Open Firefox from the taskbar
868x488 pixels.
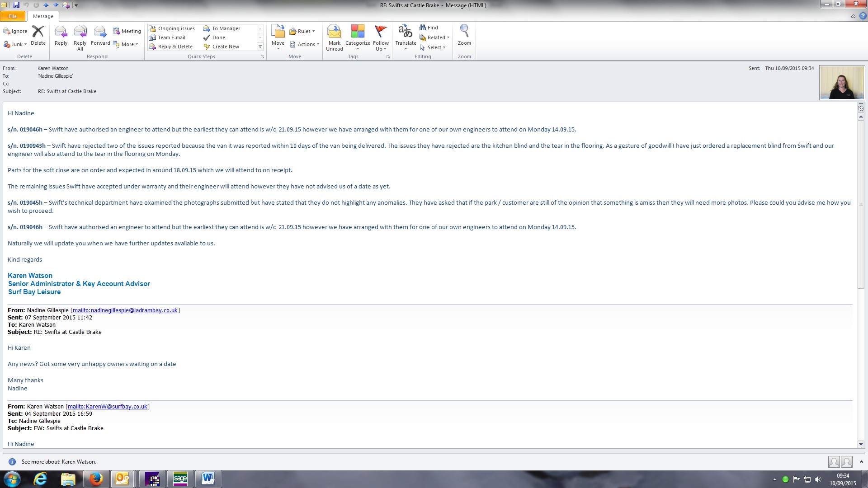[x=96, y=479]
